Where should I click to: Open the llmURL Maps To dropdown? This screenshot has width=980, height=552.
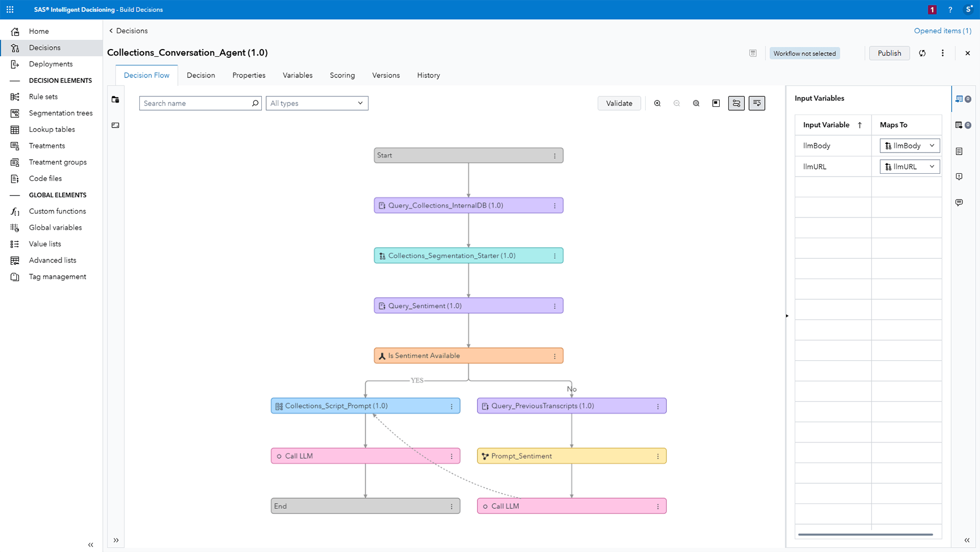point(909,166)
